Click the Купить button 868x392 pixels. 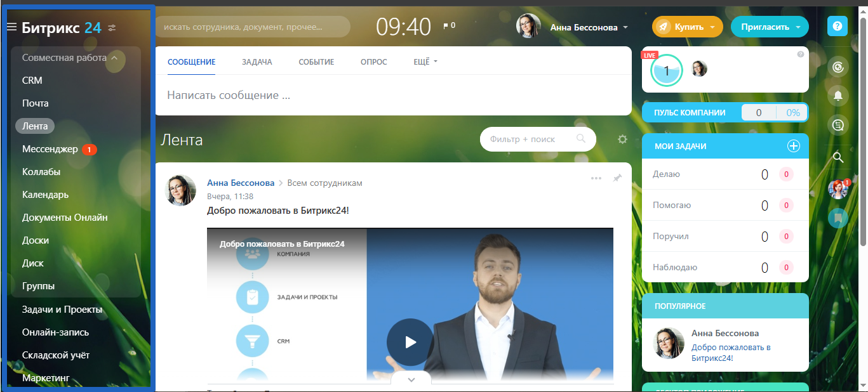point(688,27)
